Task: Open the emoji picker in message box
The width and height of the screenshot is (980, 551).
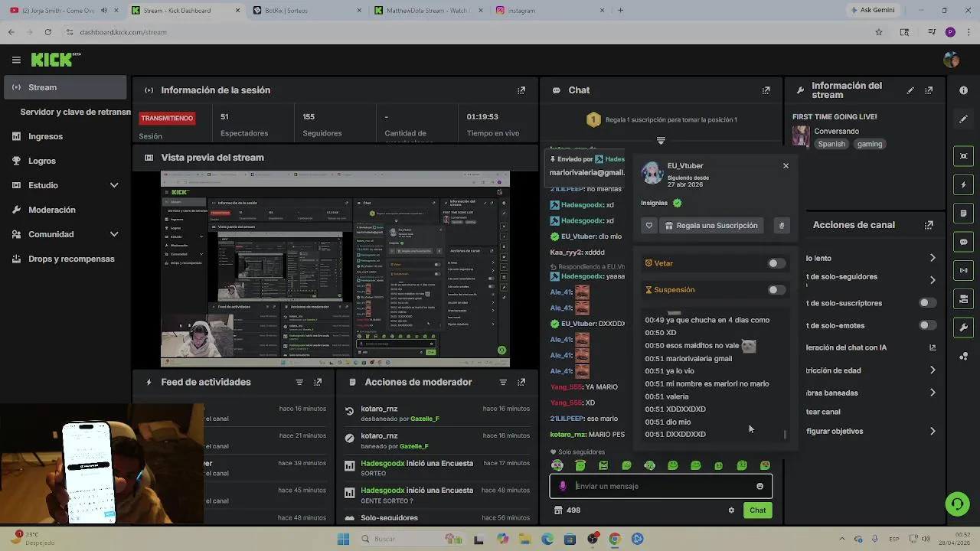Action: pos(759,486)
